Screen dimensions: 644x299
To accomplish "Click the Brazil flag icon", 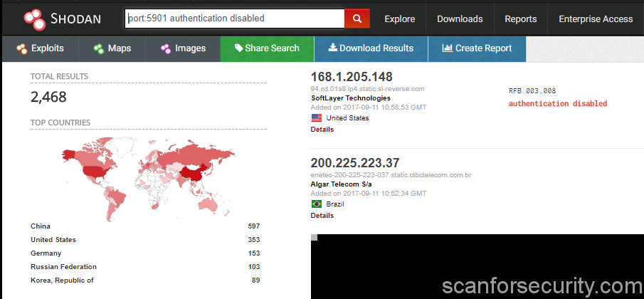I will pos(316,204).
